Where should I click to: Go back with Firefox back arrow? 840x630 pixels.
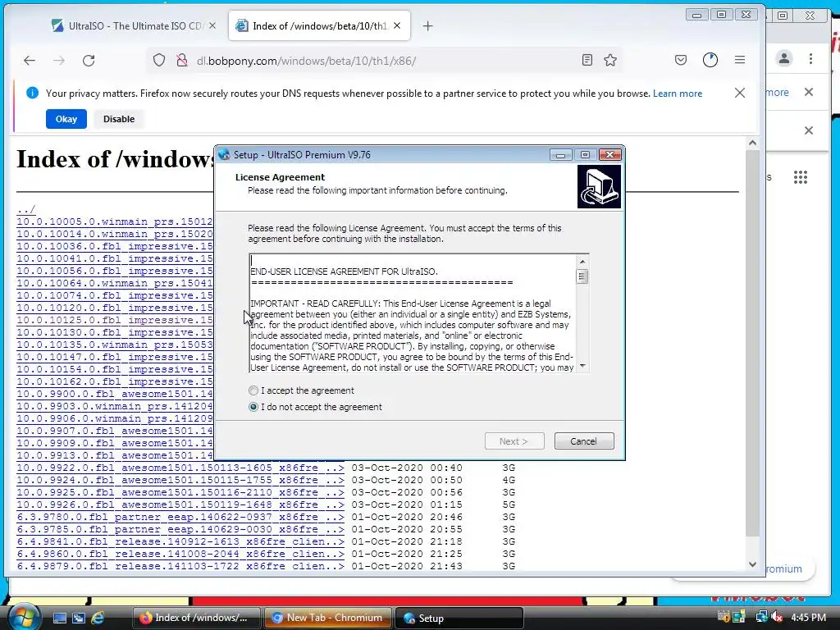tap(30, 61)
